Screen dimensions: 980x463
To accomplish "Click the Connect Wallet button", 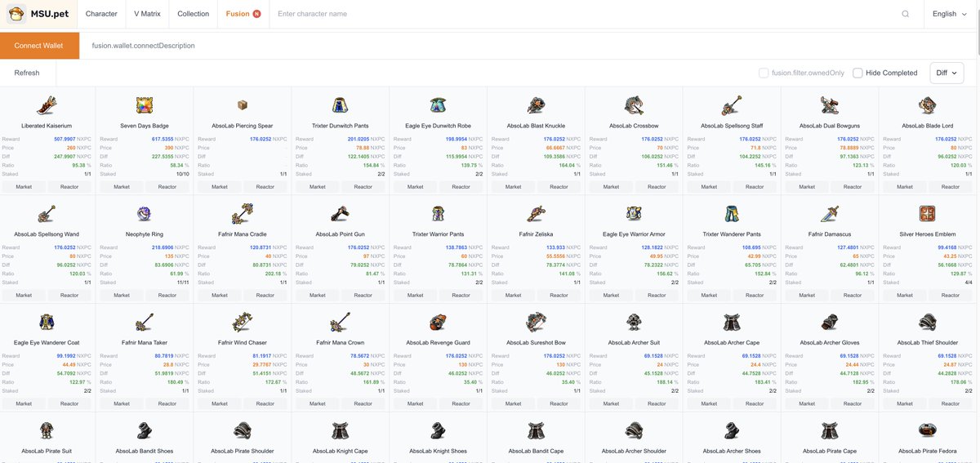I will click(39, 46).
